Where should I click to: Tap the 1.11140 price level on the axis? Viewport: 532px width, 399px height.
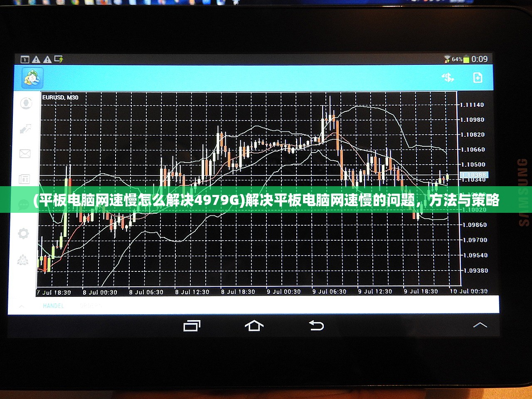473,105
